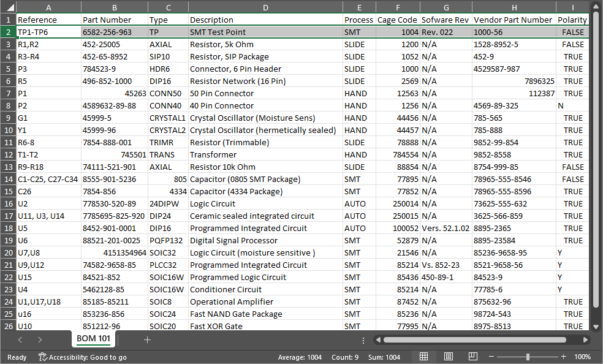This screenshot has width=603, height=364.
Task: Click the next sheet navigation arrow
Action: pos(40,339)
